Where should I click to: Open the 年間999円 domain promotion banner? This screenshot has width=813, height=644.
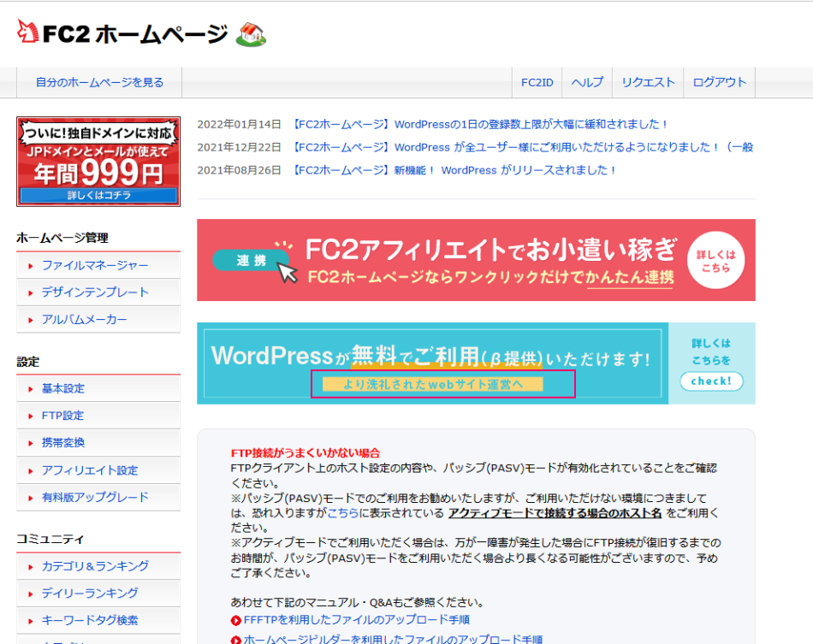tap(98, 161)
